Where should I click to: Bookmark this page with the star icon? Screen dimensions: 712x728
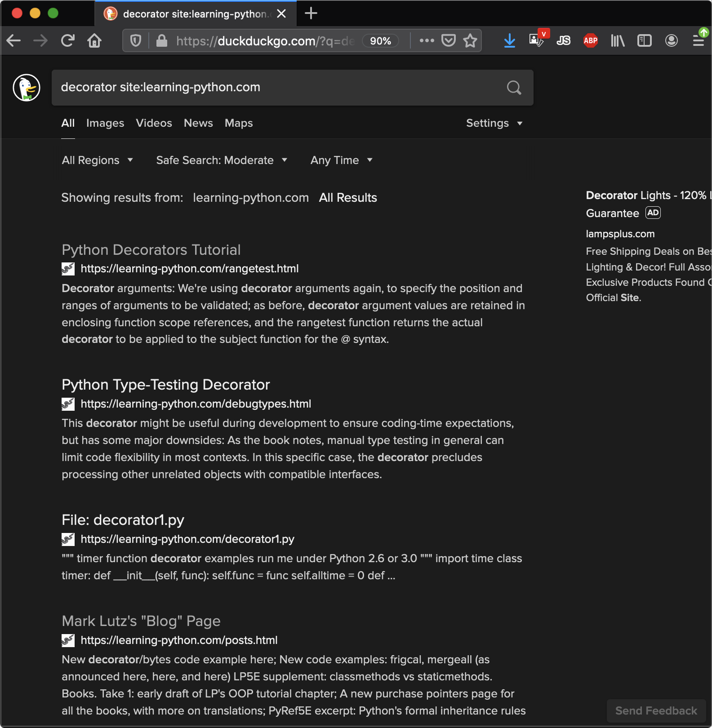470,41
